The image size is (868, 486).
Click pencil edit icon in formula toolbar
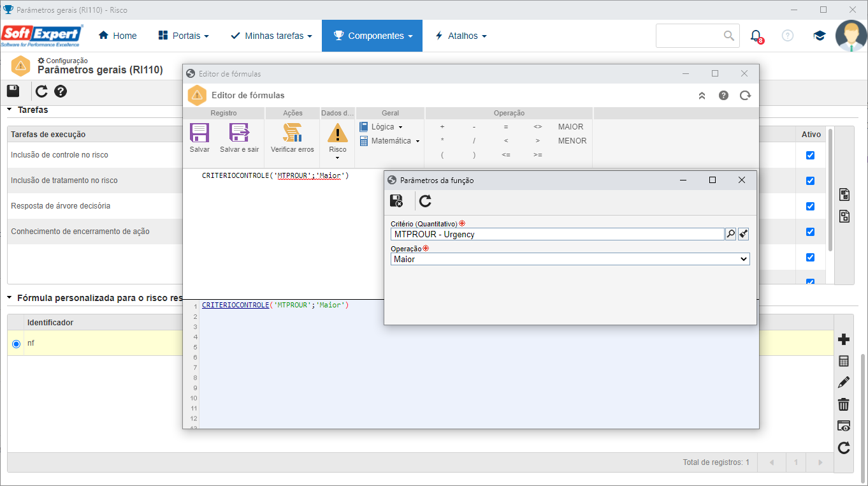coord(844,383)
